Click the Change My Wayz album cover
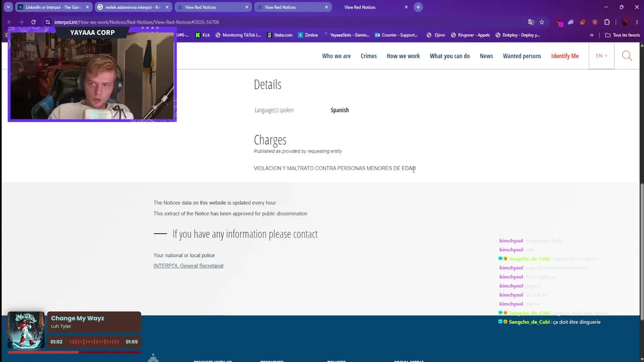 [x=26, y=330]
